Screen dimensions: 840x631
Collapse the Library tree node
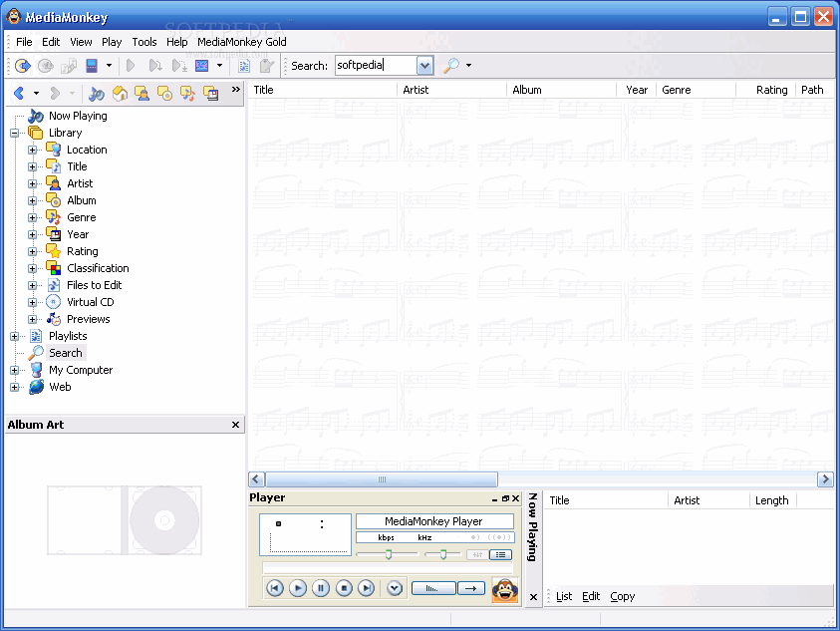click(x=15, y=133)
